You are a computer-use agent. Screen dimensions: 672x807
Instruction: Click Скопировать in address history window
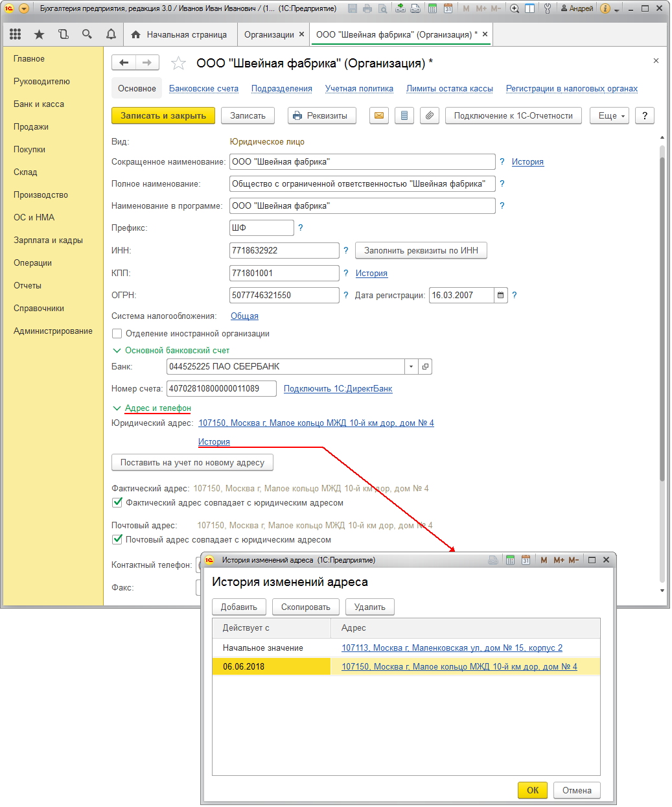pyautogui.click(x=306, y=607)
